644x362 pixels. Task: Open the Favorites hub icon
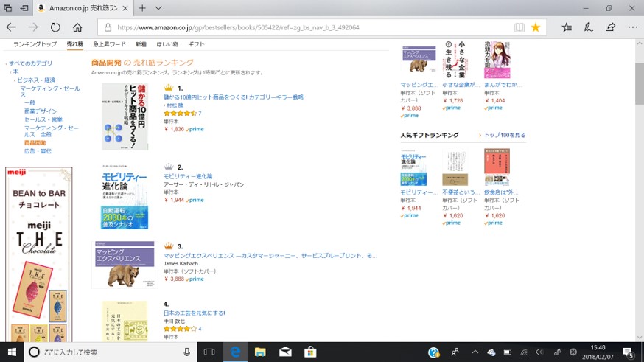pyautogui.click(x=567, y=27)
